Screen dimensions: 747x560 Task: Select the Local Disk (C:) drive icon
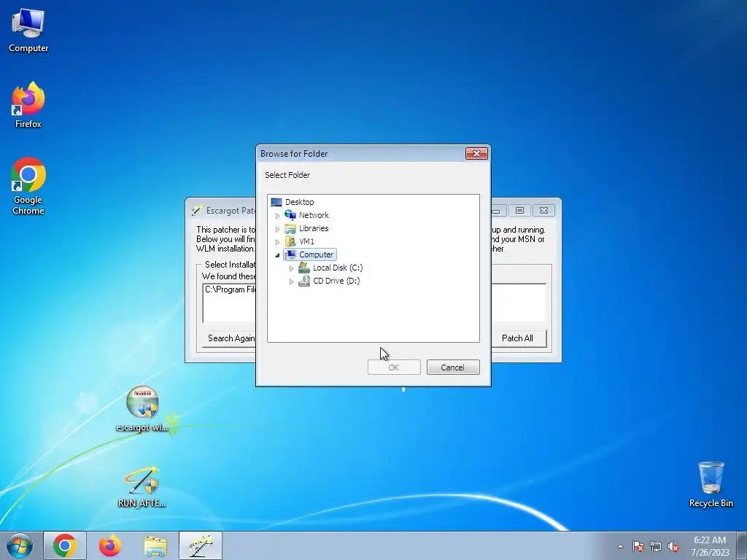point(304,268)
